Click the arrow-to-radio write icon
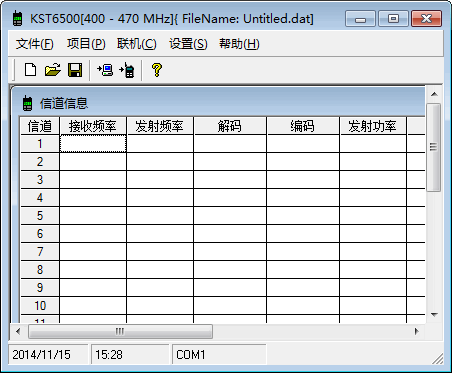452x373 pixels. tap(127, 70)
